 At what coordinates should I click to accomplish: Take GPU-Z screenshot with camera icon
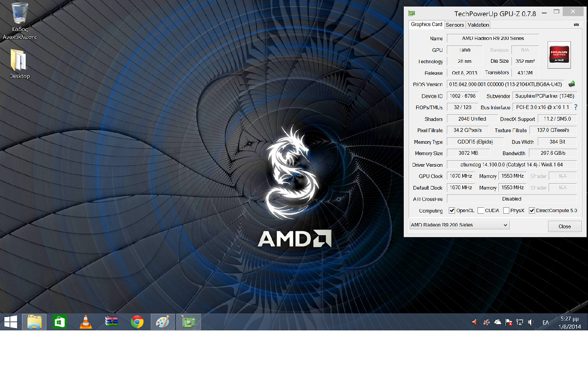pos(577,25)
